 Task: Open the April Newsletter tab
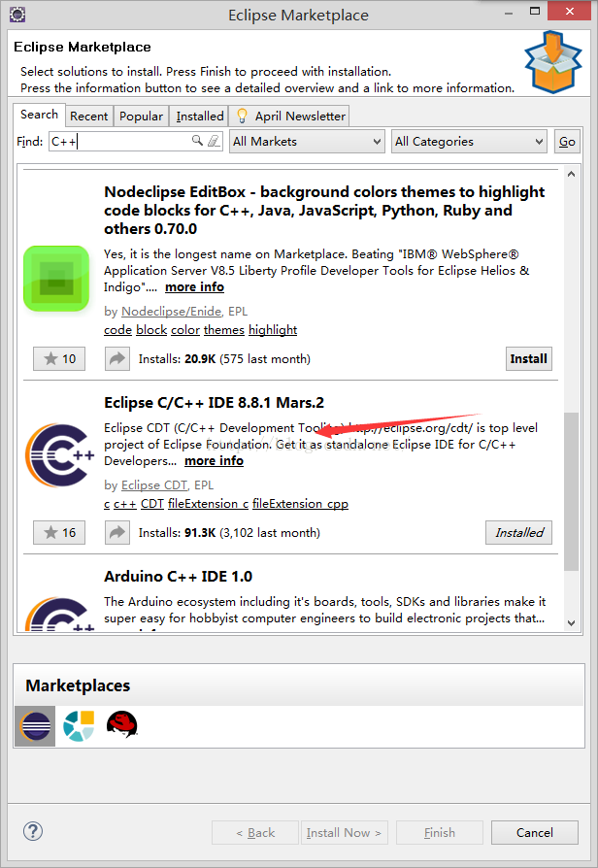tap(289, 117)
